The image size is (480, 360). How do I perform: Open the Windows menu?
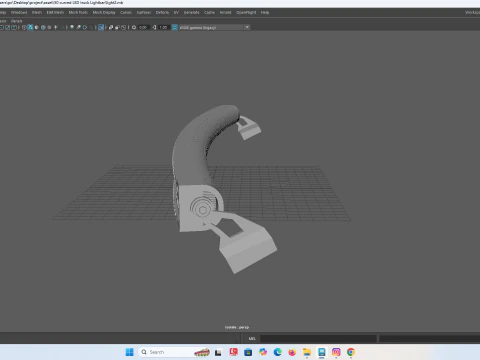click(x=19, y=12)
